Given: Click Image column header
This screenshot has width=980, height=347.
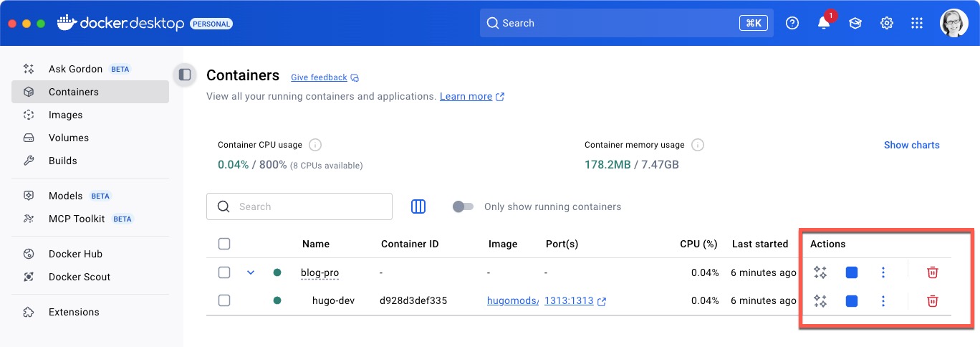Looking at the screenshot, I should (503, 244).
